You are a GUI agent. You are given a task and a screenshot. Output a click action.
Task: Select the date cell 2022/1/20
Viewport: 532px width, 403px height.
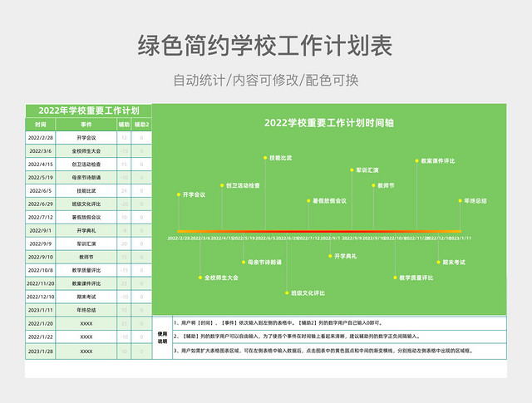coord(41,323)
